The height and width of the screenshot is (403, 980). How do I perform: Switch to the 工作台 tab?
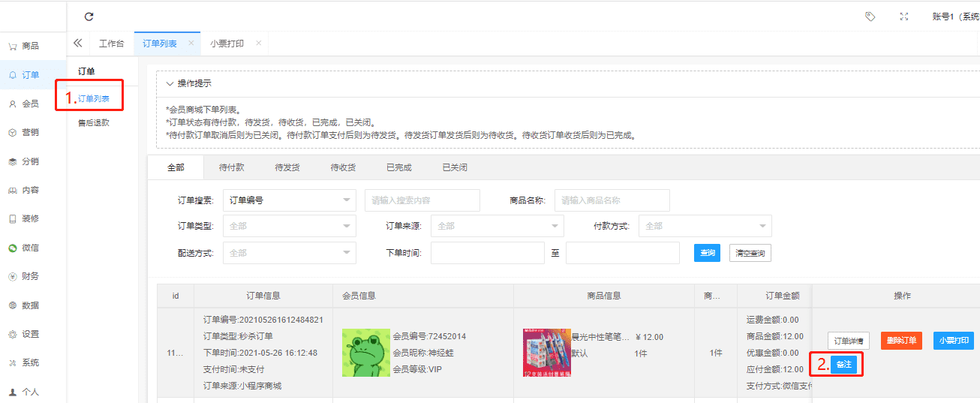point(112,44)
